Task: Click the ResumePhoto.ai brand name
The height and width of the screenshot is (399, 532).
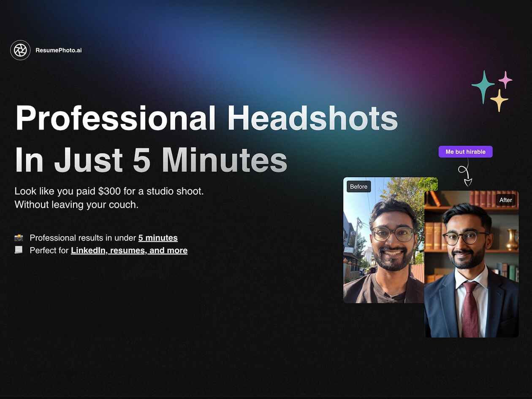Action: pyautogui.click(x=58, y=50)
